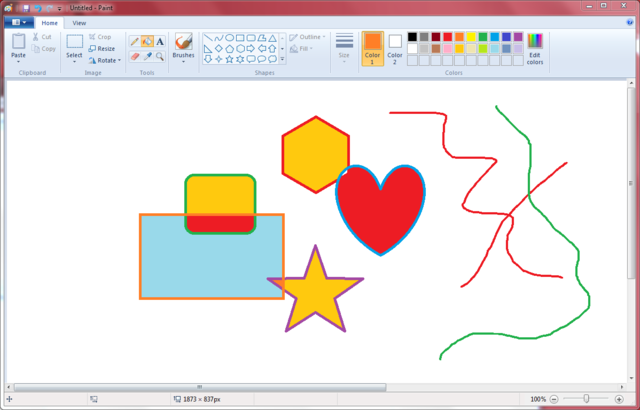This screenshot has width=640, height=410.
Task: Activate Color 2 background selector
Action: point(395,49)
